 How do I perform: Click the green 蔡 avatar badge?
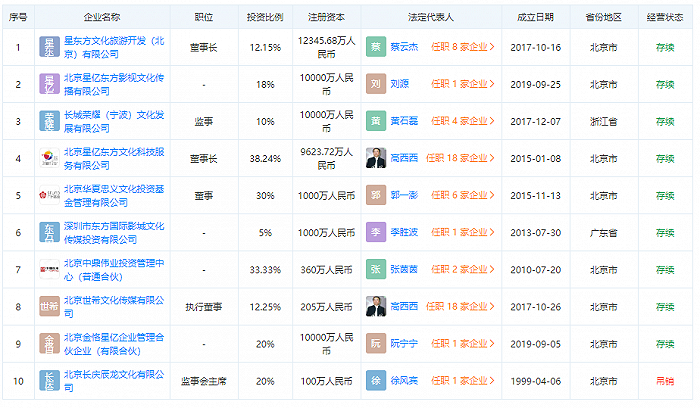pyautogui.click(x=376, y=47)
